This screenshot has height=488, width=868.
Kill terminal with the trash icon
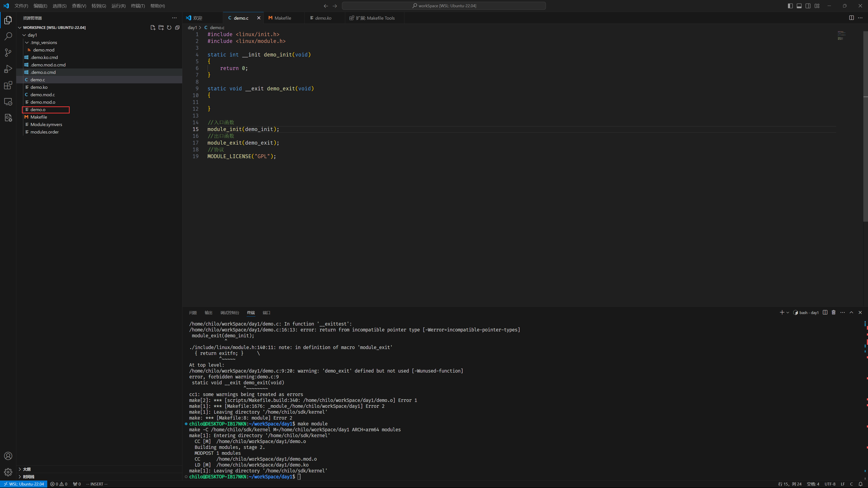(834, 312)
